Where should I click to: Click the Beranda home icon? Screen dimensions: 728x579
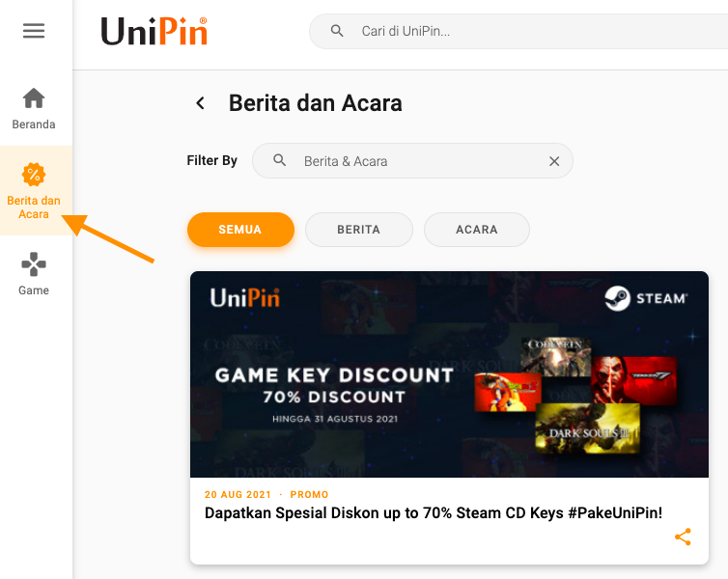click(x=34, y=97)
